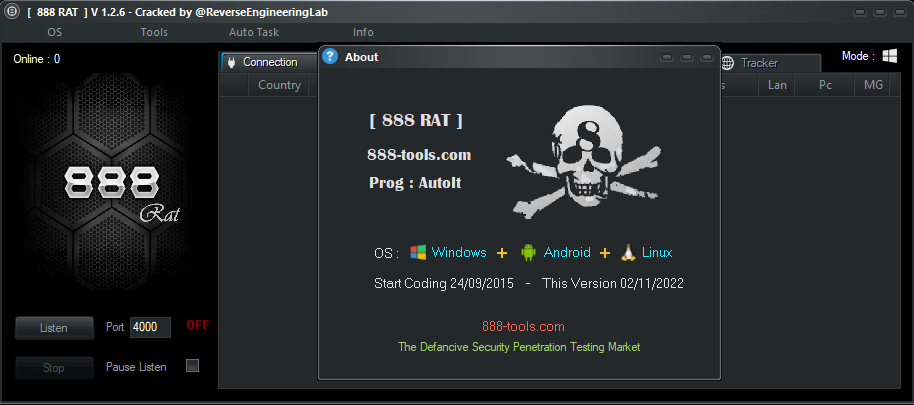Click the Linux OS link text
Image resolution: width=914 pixels, height=405 pixels.
click(657, 252)
